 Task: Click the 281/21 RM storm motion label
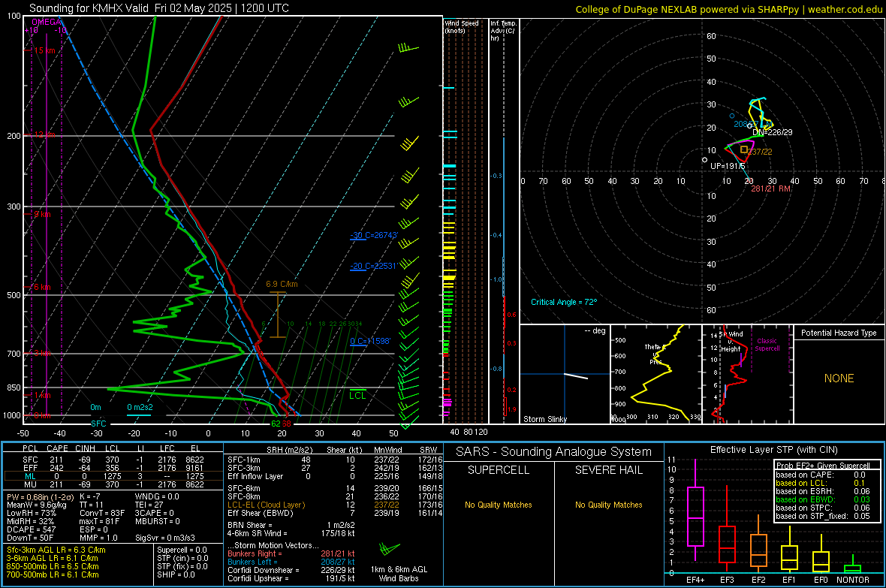tap(770, 188)
